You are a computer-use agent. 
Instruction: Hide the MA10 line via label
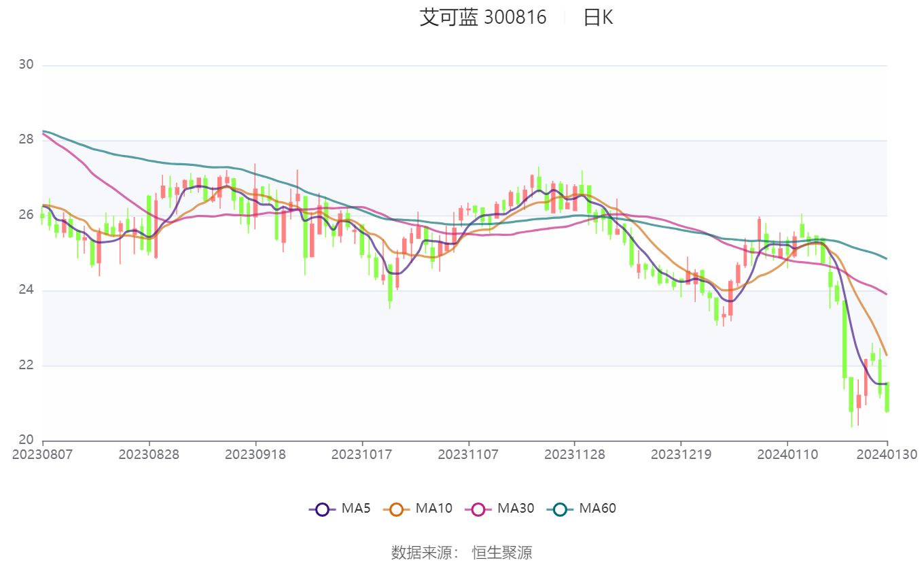434,508
